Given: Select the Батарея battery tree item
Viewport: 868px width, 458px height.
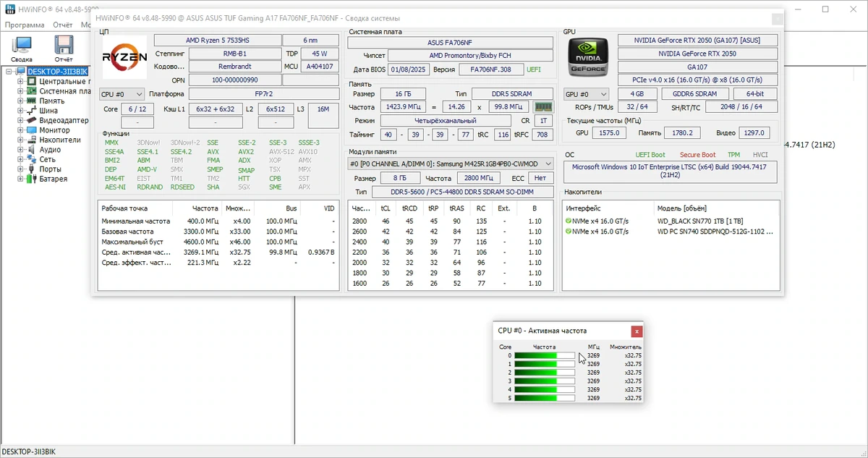Looking at the screenshot, I should [x=53, y=179].
